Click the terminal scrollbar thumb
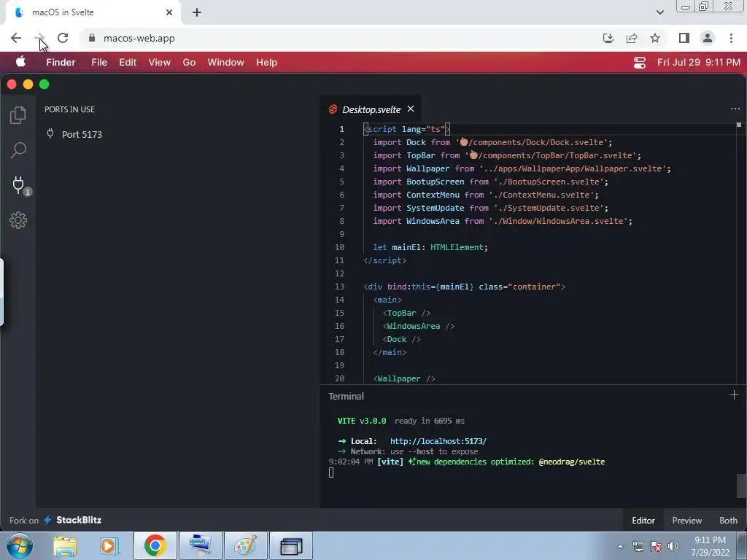 click(741, 485)
